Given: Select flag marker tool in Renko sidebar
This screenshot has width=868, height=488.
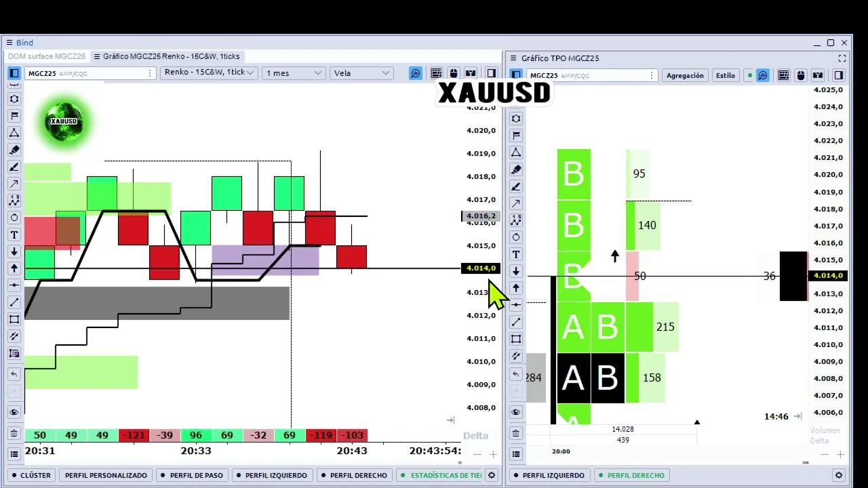Looking at the screenshot, I should click(x=14, y=116).
